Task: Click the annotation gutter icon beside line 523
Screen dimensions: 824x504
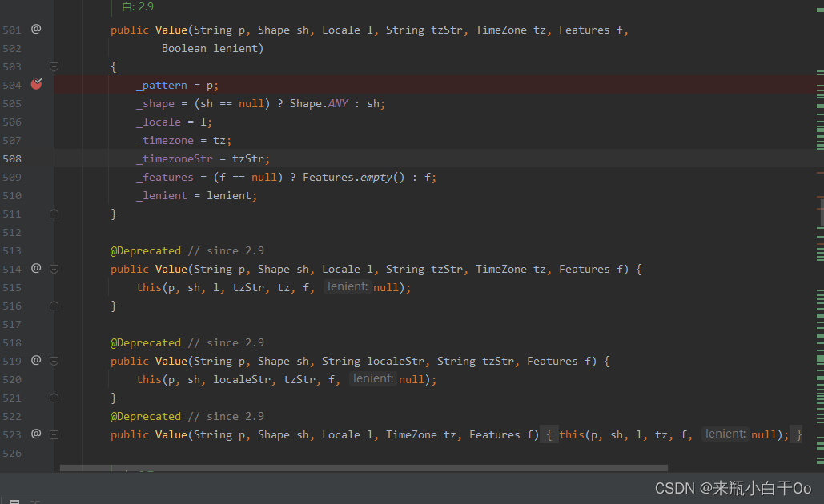Action: (35, 434)
